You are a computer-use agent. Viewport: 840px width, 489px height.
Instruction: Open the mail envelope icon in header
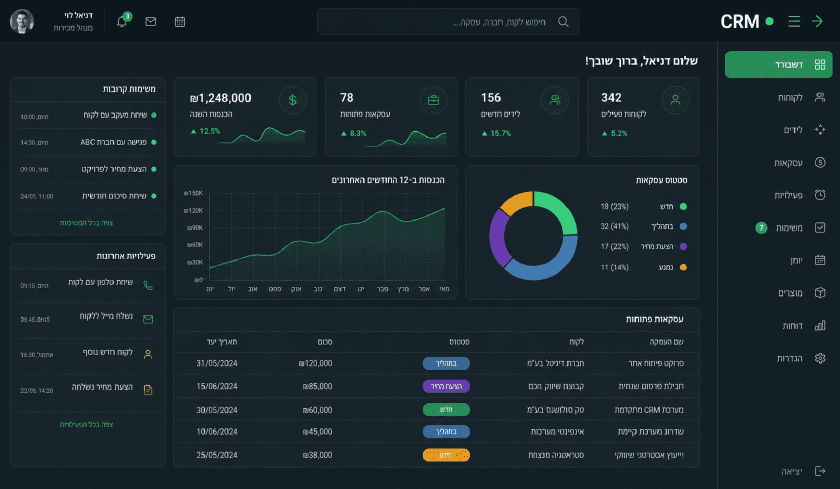[x=151, y=21]
